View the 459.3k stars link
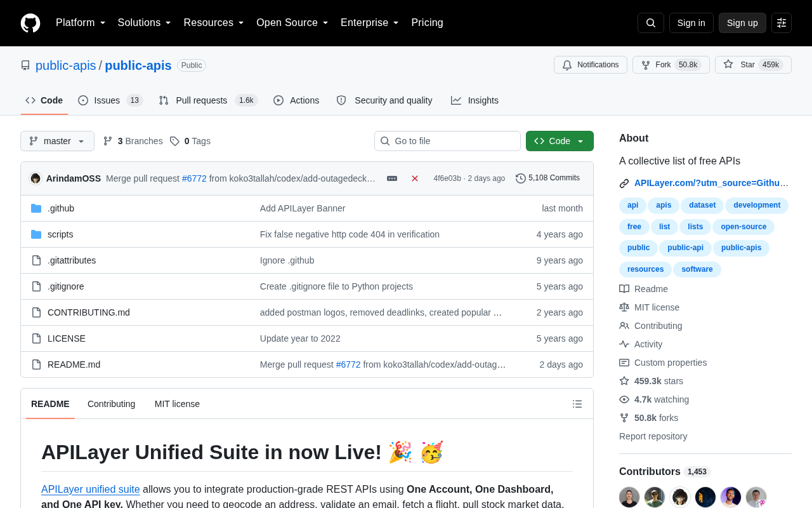 click(652, 381)
